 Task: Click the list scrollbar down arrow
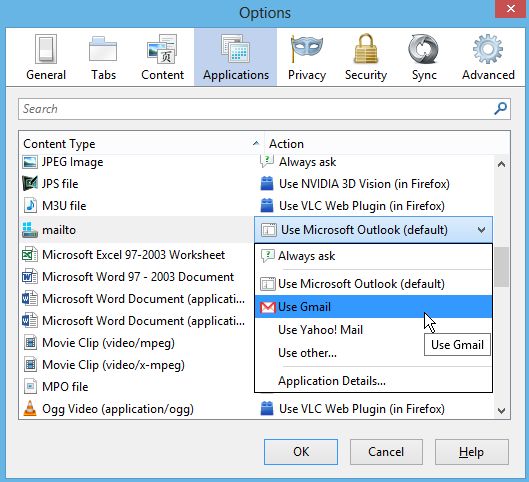pos(501,410)
